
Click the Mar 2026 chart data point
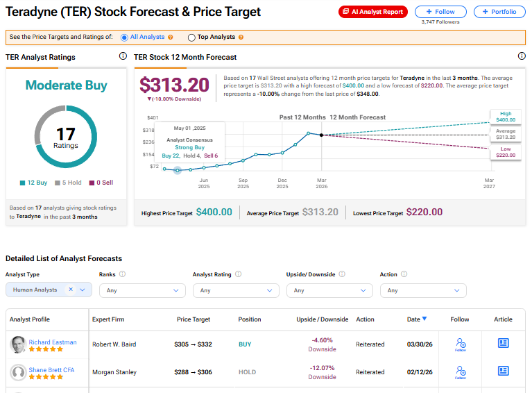pos(321,135)
